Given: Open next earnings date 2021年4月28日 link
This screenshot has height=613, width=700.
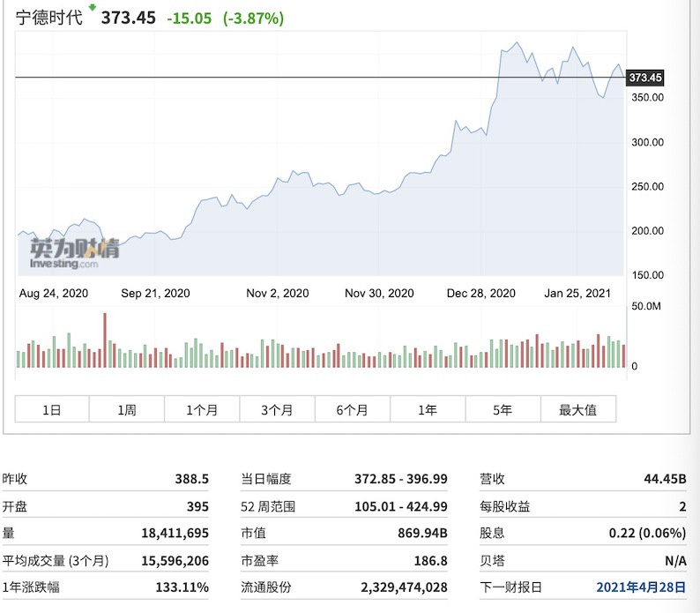Looking at the screenshot, I should click(640, 587).
